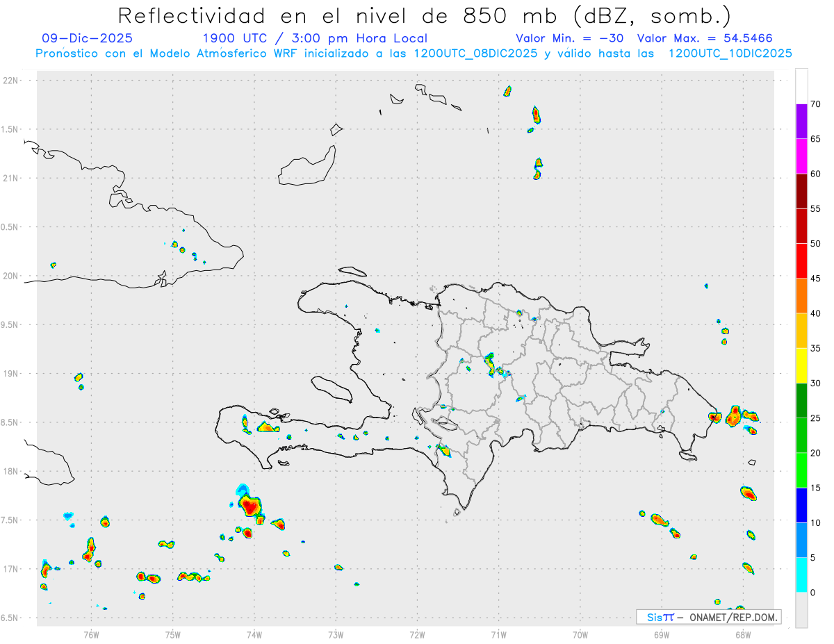Viewport: 834px width, 644px height.
Task: Click the colorbar value '40'
Action: tap(816, 313)
